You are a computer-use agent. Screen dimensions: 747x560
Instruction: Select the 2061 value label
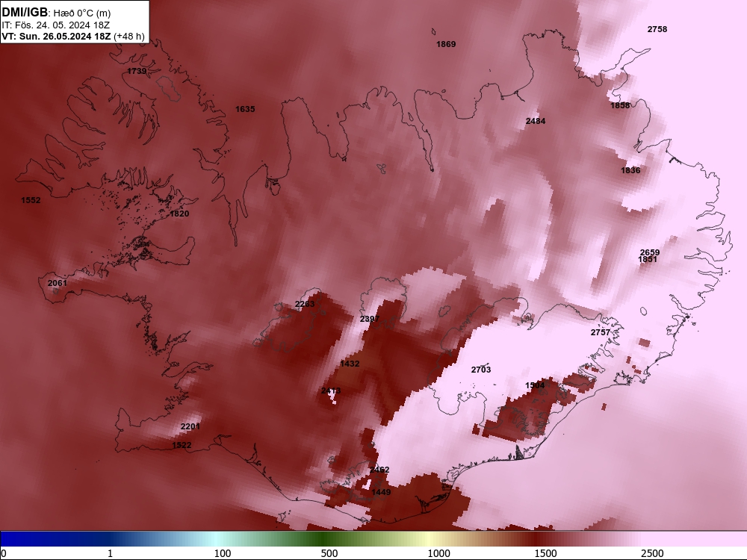(x=58, y=283)
